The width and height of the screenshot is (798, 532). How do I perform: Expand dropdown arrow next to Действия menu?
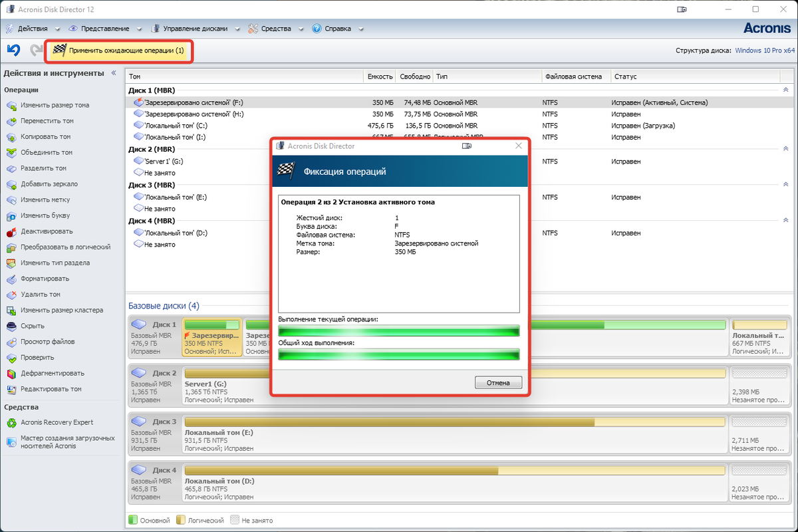point(57,29)
